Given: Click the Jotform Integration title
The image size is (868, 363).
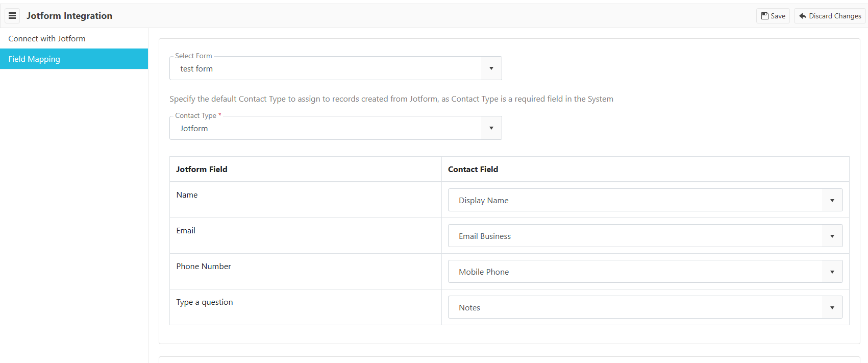Looking at the screenshot, I should pos(69,16).
